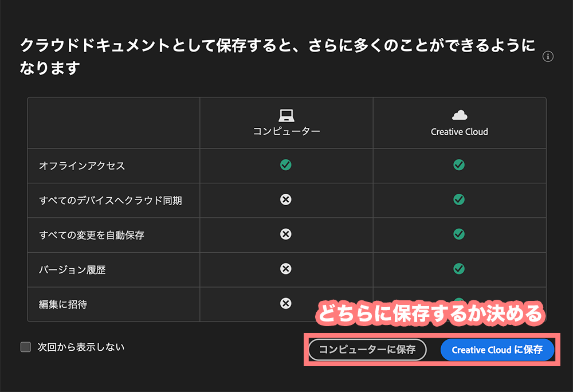573x392 pixels.
Task: Click the Creative Cloud column header text
Action: coord(459,132)
